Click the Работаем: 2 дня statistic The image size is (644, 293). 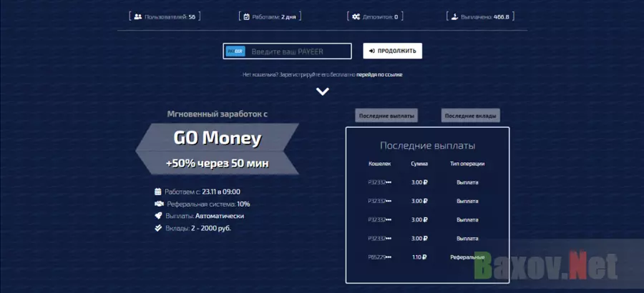pos(270,17)
